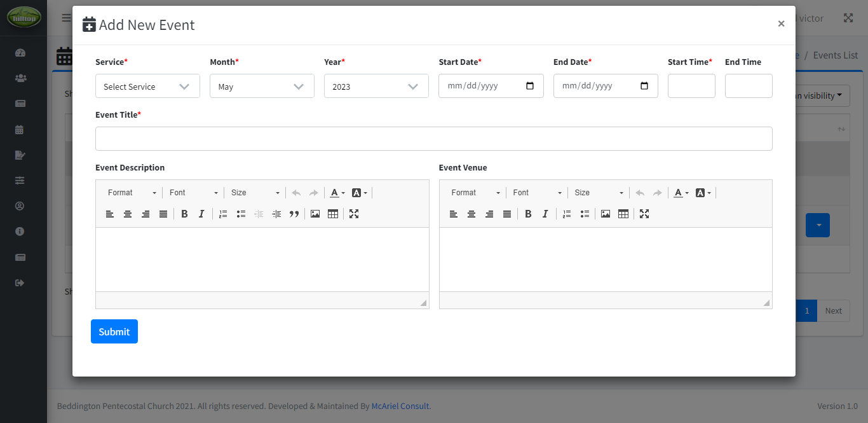Go to Next page of events list
Image resolution: width=868 pixels, height=423 pixels.
point(833,310)
